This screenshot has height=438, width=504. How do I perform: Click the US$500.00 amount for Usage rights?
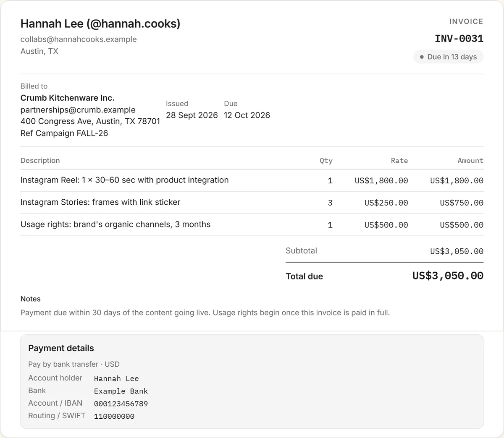462,225
